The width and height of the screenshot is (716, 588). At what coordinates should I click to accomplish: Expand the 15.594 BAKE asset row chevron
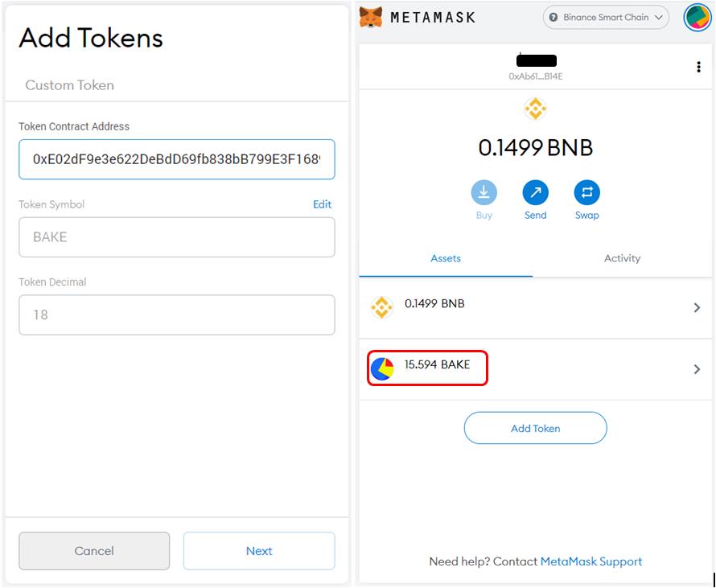click(x=697, y=369)
